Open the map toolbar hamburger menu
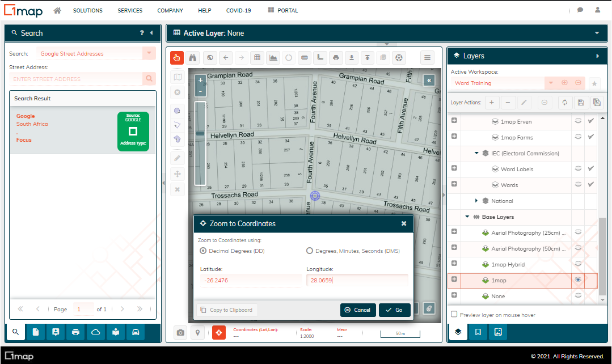The image size is (612, 364). [428, 58]
